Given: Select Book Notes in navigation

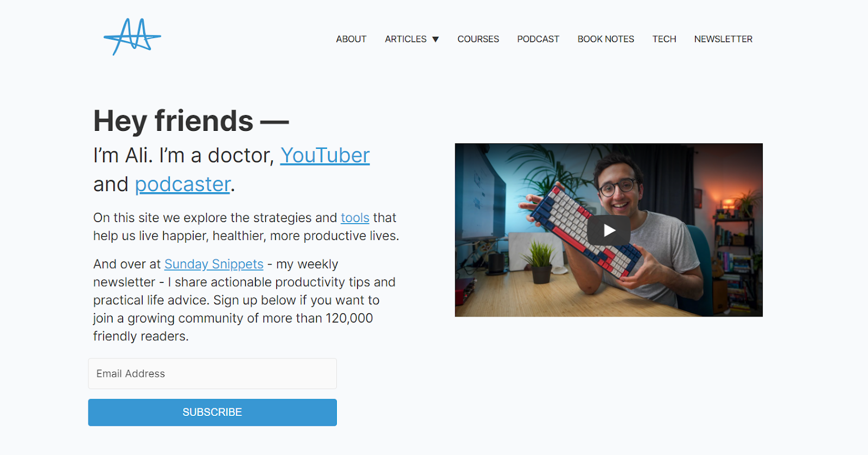Looking at the screenshot, I should 605,39.
